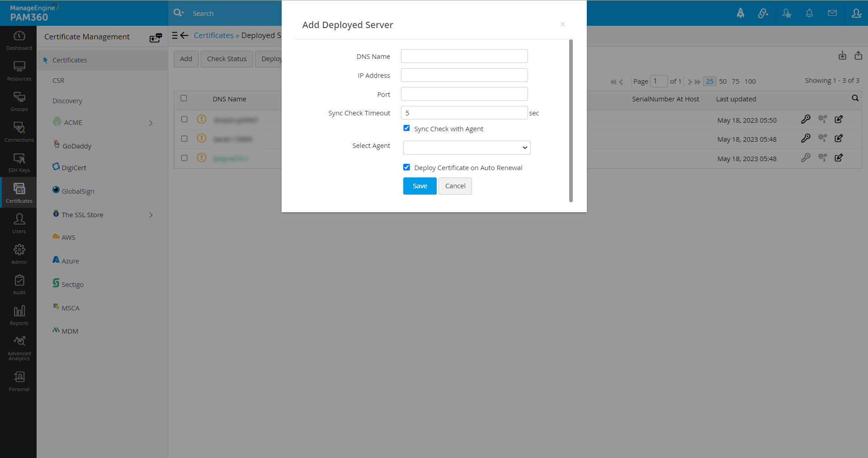Disable Deploy Certificate on Auto Renewal
Image resolution: width=868 pixels, height=458 pixels.
tap(406, 167)
